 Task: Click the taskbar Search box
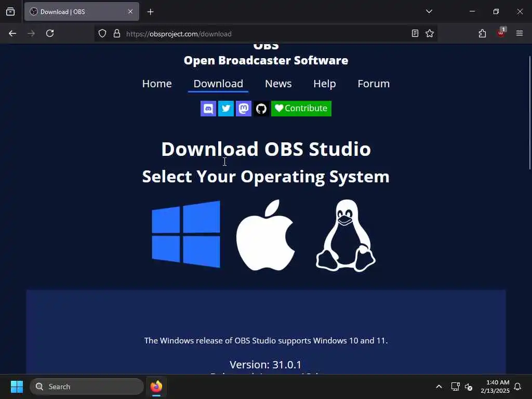pos(87,387)
